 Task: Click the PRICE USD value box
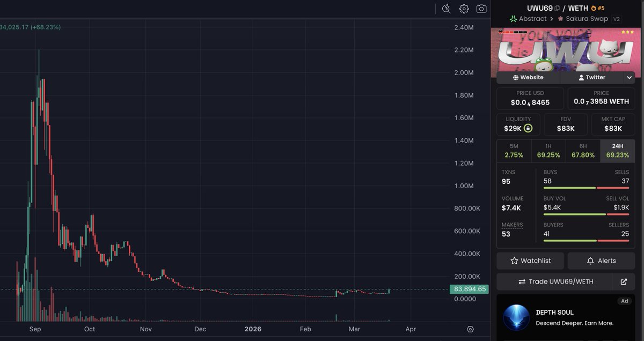[x=530, y=99]
